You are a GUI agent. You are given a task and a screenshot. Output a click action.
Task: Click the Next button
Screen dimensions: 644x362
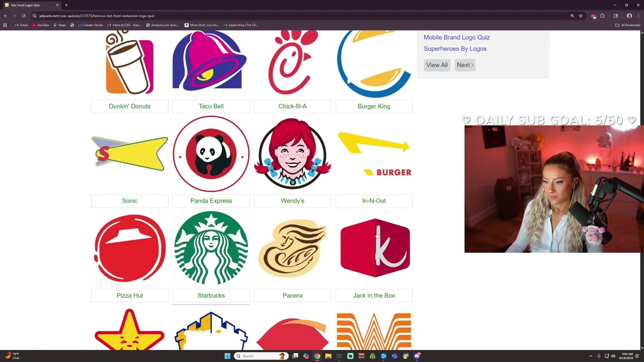pyautogui.click(x=465, y=65)
